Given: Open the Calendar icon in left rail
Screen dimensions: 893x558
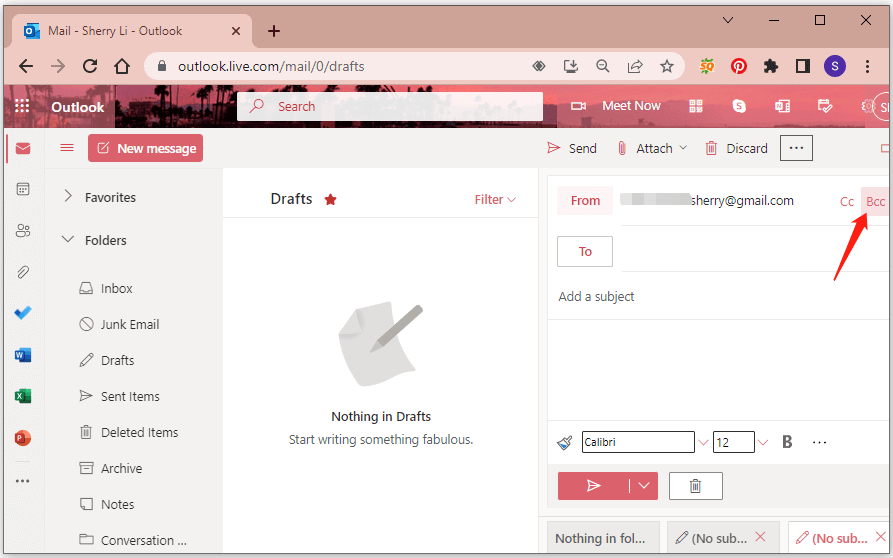Looking at the screenshot, I should [x=22, y=189].
